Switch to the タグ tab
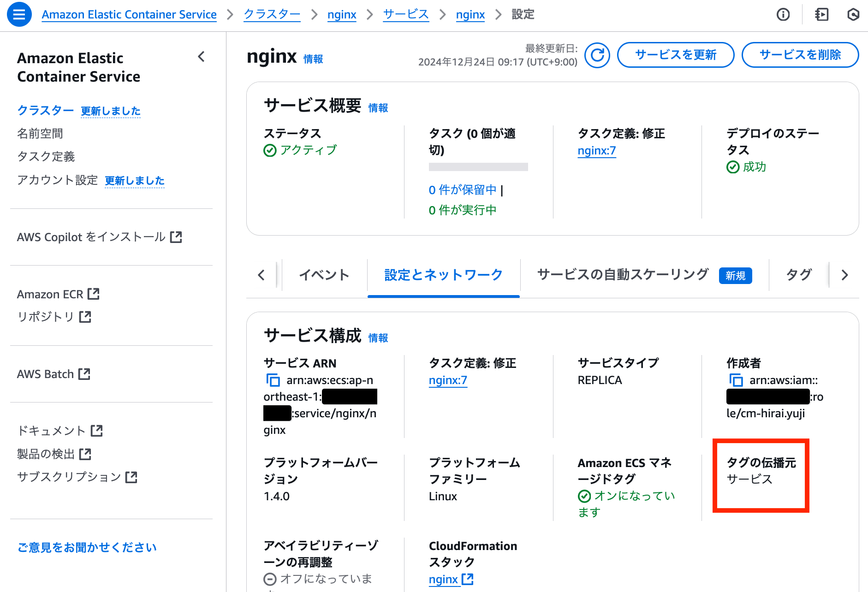Image resolution: width=868 pixels, height=592 pixels. 799,275
